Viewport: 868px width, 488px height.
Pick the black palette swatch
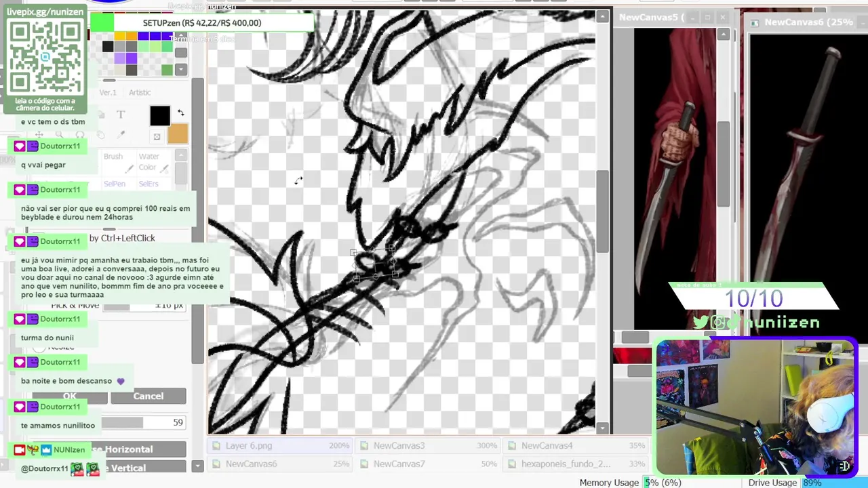pyautogui.click(x=108, y=47)
